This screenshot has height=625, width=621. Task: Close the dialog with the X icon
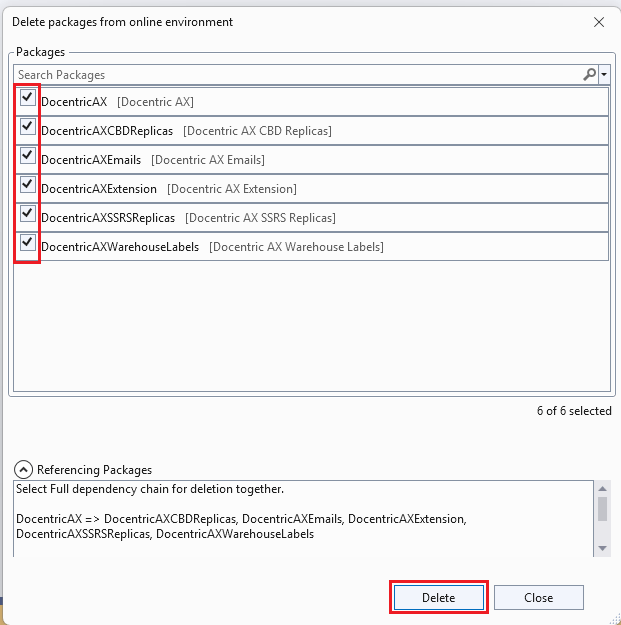[599, 22]
